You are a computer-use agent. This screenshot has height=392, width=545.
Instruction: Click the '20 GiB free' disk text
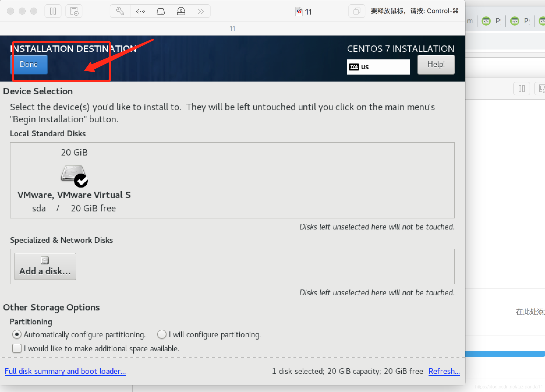[93, 209]
